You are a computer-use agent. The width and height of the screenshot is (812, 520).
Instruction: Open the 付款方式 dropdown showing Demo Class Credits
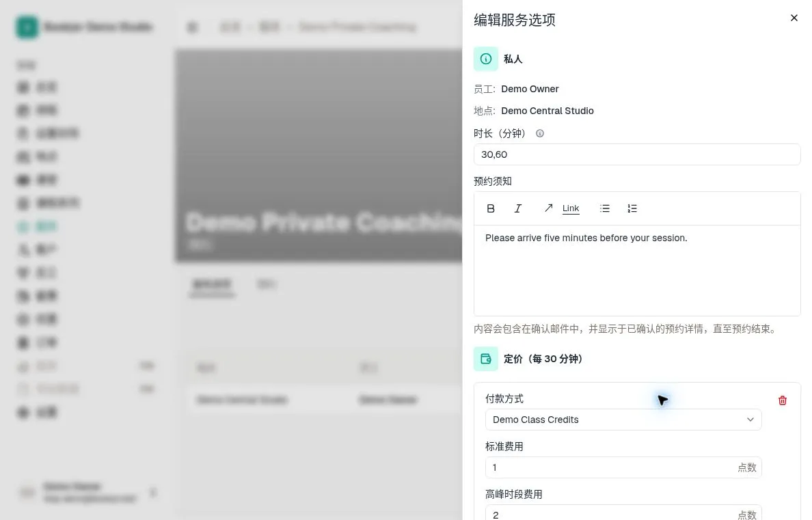click(x=623, y=420)
